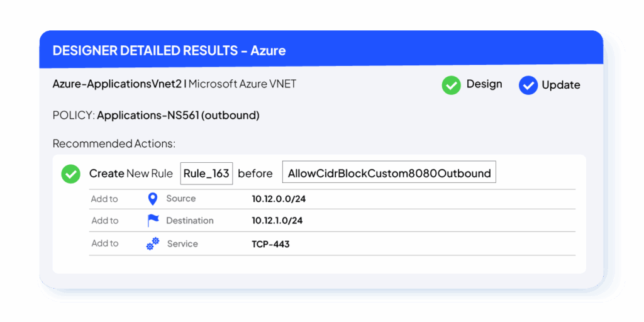Click the blue Update checkmark icon
The image size is (644, 322).
pyautogui.click(x=528, y=86)
